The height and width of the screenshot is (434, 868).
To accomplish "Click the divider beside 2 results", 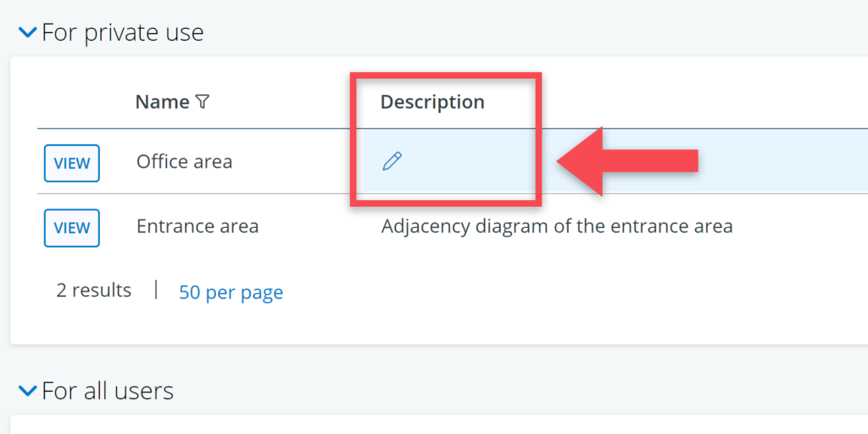I will pos(156,290).
